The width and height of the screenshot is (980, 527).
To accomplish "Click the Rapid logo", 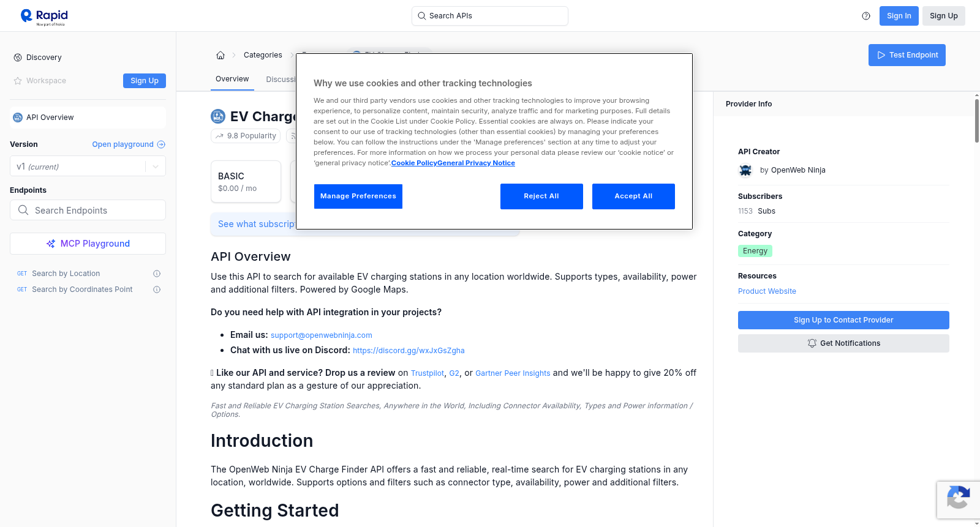I will [x=44, y=17].
